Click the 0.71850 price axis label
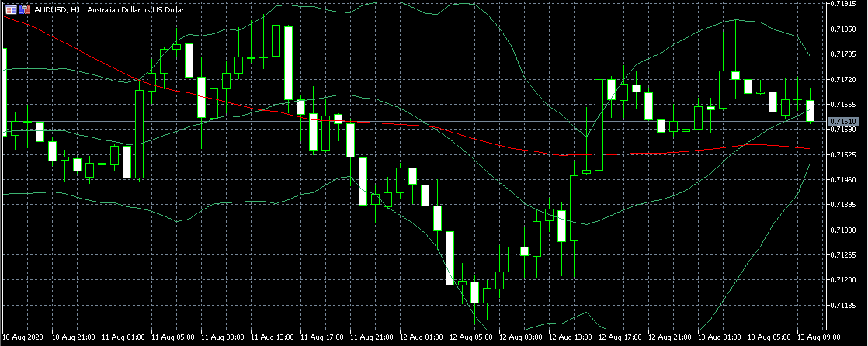Viewport: 868px width, 346px height. coord(842,29)
